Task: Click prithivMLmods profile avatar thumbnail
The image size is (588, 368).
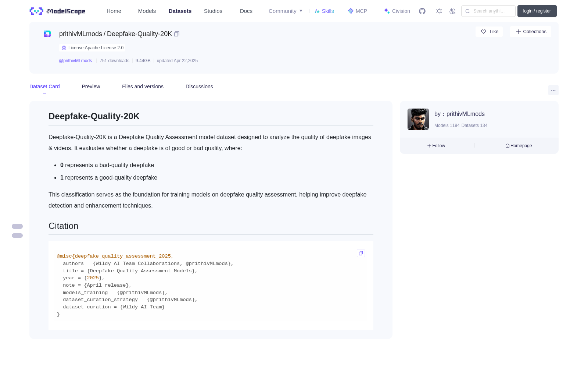Action: click(x=418, y=119)
